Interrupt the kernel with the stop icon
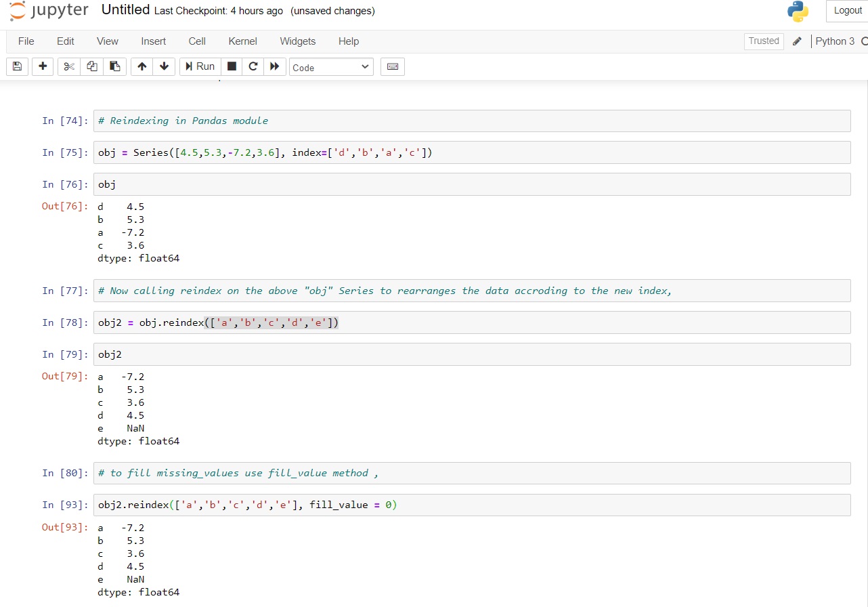Screen dimensions: 868x607 pyautogui.click(x=230, y=66)
